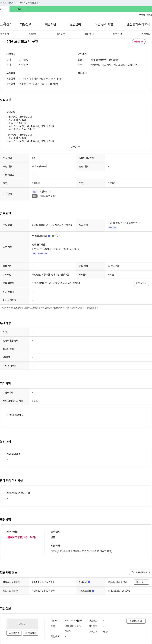Switch to the 기업 tab
This screenshot has height=644, width=152.
coord(19,9)
